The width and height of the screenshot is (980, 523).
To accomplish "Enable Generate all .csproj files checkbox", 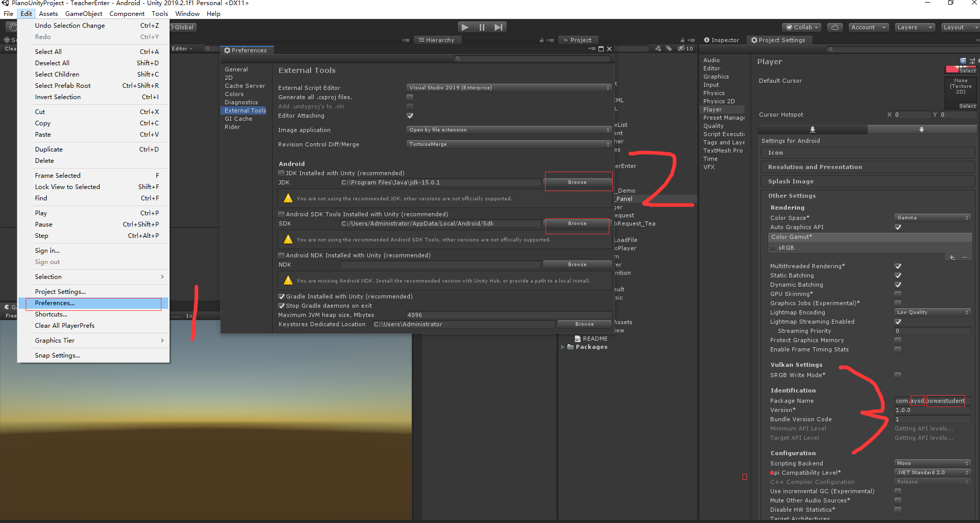I will tap(410, 97).
